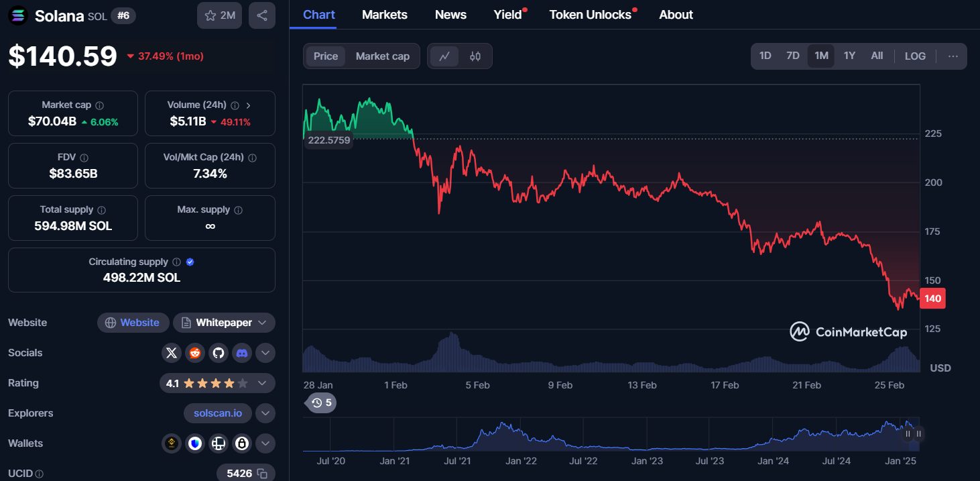The image size is (980, 481).
Task: Click the 498.22M SOL circulating supply value
Action: coord(141,278)
